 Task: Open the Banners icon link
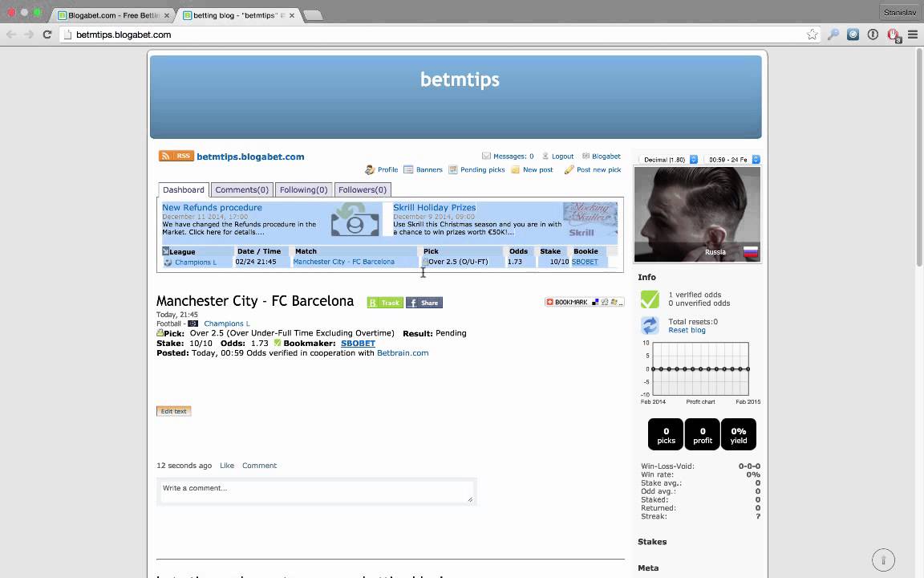click(408, 170)
